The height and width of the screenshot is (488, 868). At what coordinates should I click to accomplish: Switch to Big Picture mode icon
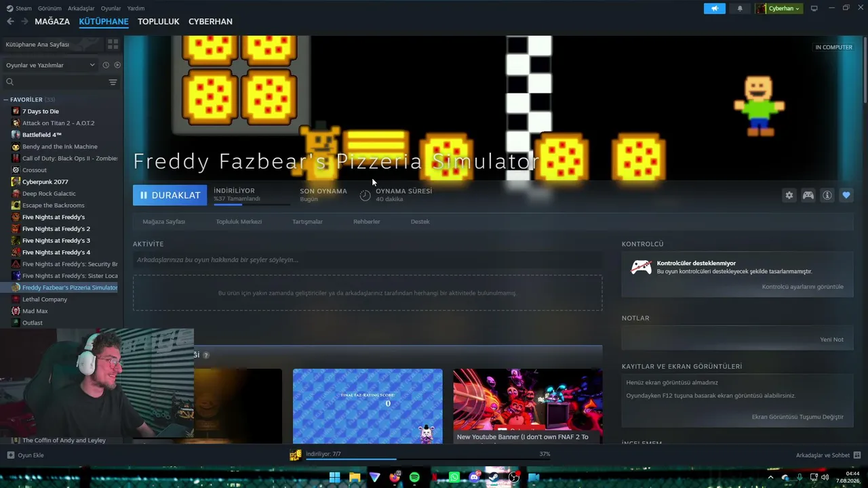(x=814, y=8)
